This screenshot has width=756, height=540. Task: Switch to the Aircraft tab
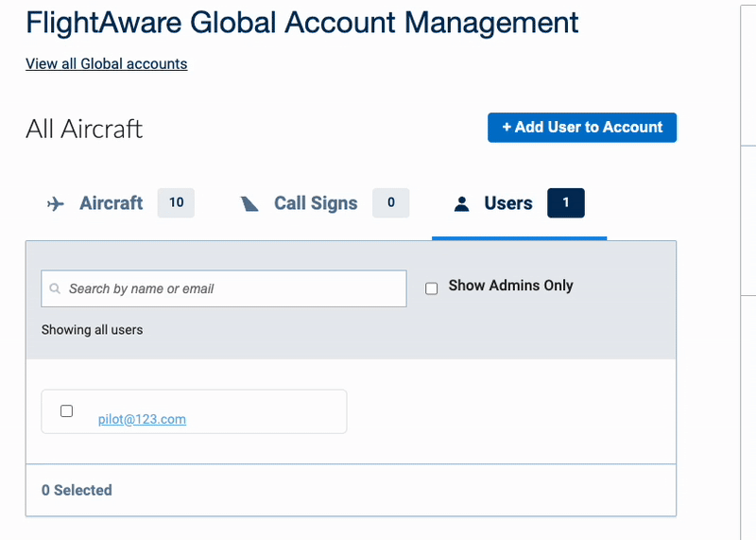120,203
